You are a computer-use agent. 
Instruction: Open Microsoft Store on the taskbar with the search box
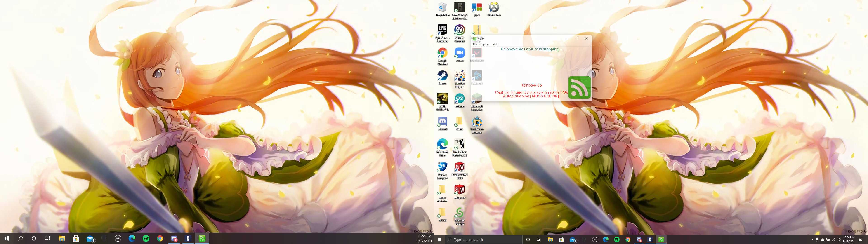[561, 240]
